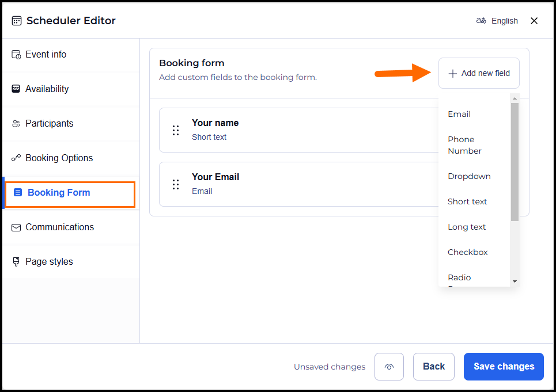Click the 'Scheduler Editor' title text
The image size is (556, 392).
click(x=71, y=21)
